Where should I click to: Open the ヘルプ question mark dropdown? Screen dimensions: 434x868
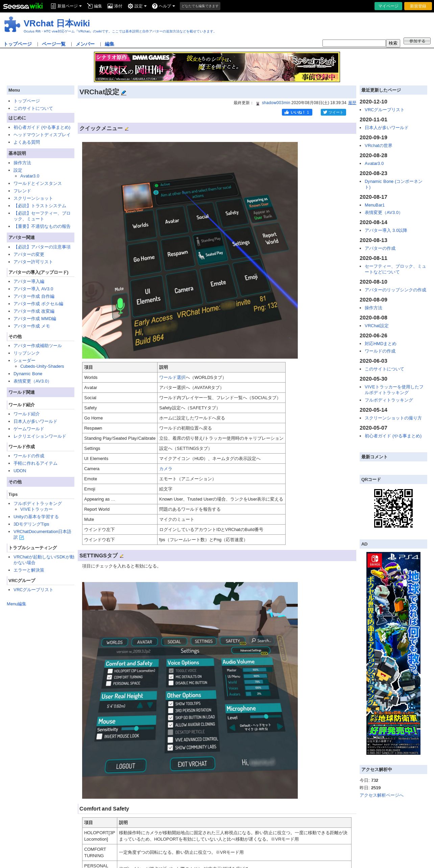point(164,6)
